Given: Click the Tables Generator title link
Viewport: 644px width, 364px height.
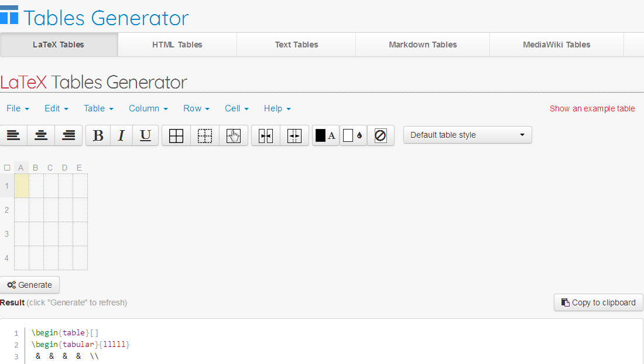Looking at the screenshot, I should pyautogui.click(x=106, y=18).
